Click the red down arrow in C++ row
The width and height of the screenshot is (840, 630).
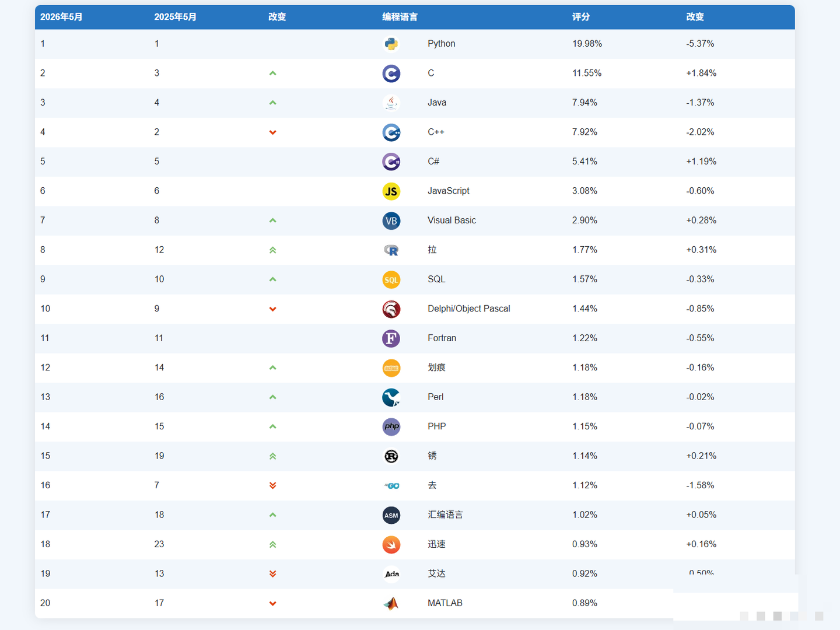[x=272, y=132]
